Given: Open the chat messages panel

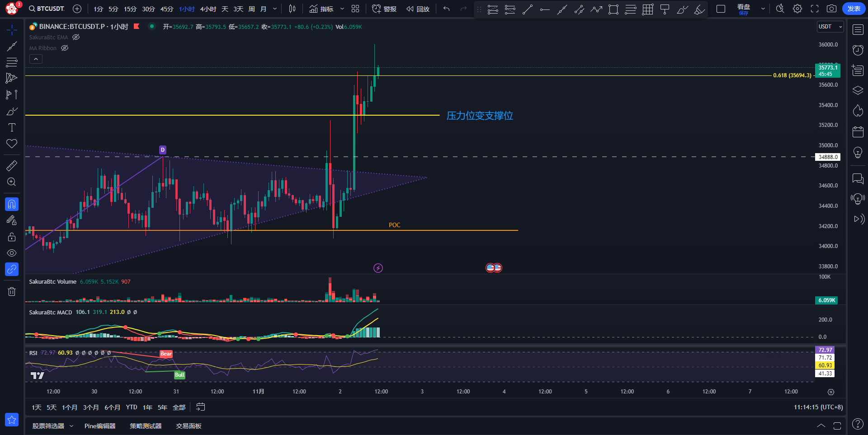Looking at the screenshot, I should (858, 178).
